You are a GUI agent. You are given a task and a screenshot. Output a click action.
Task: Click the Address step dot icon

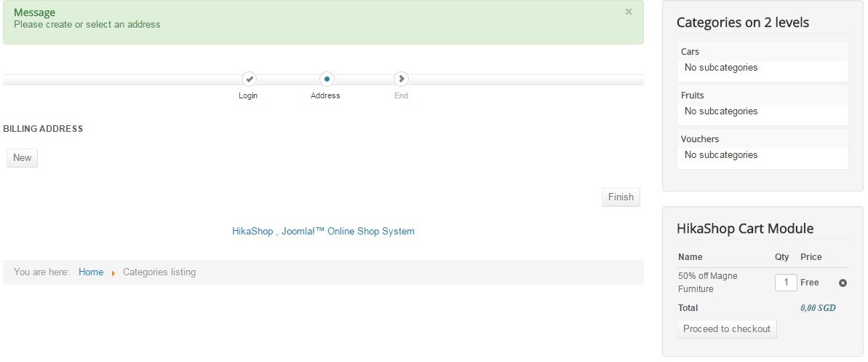click(327, 79)
